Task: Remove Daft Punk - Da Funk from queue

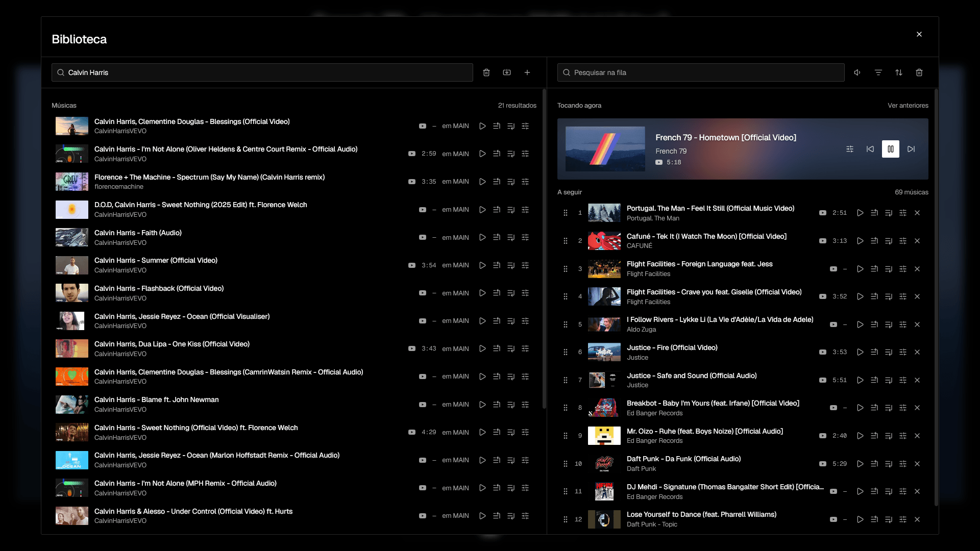Action: tap(917, 464)
